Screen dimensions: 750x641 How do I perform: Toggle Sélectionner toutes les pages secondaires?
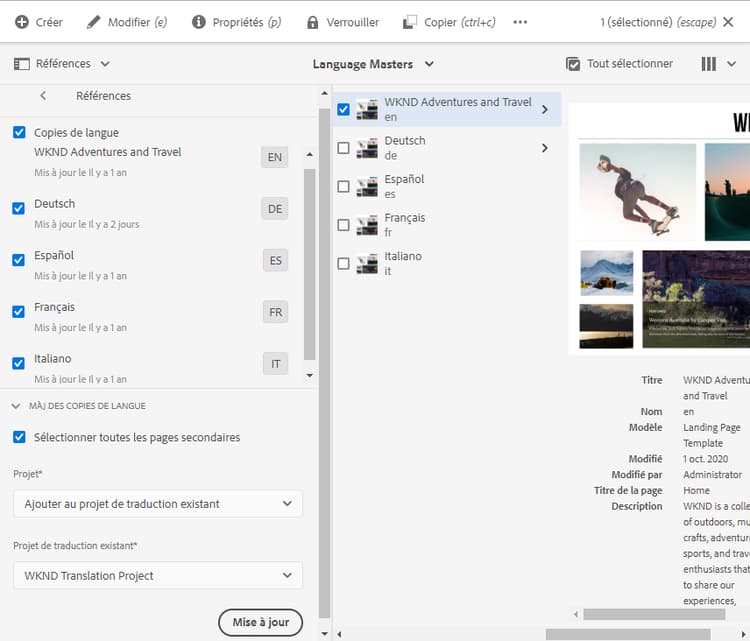pos(19,437)
